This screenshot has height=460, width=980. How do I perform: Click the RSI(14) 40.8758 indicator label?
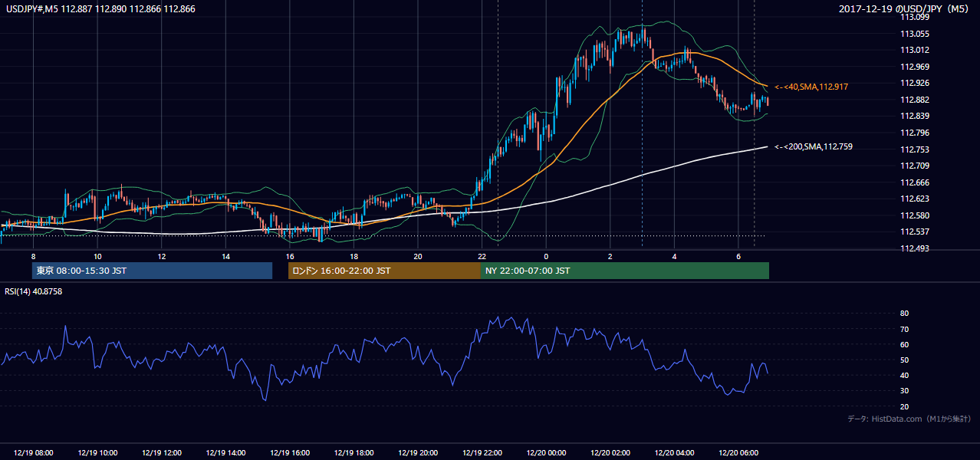tap(34, 291)
